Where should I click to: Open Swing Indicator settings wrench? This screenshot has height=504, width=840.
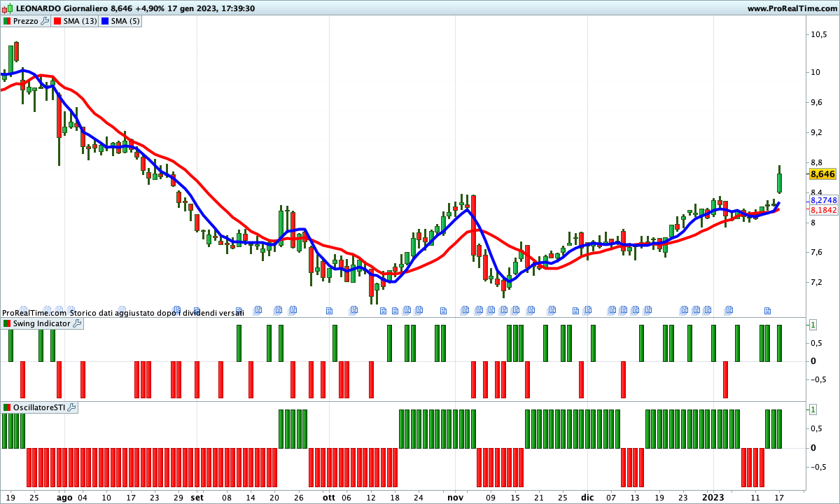click(x=77, y=323)
